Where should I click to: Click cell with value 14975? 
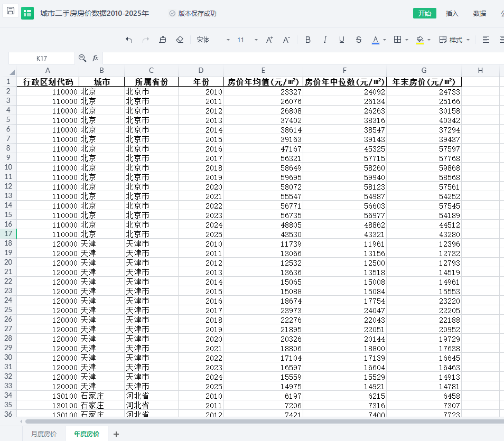point(263,387)
